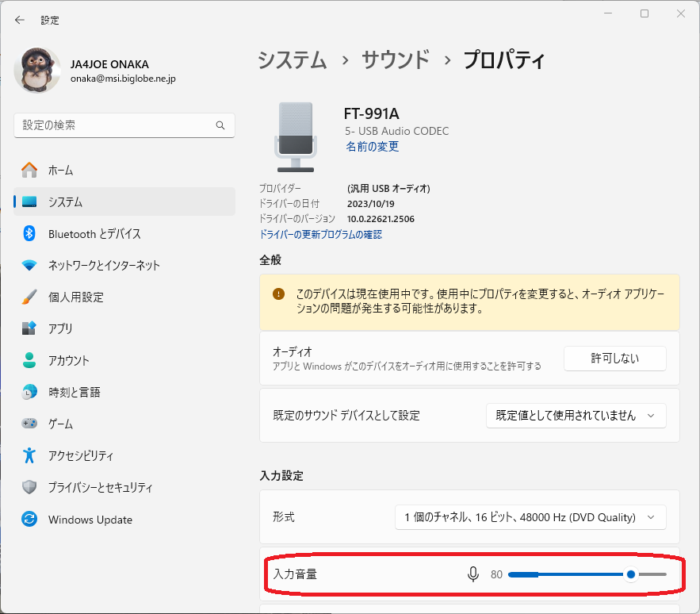700x614 pixels.
Task: Open 時刻と言語 settings page
Action: point(124,393)
